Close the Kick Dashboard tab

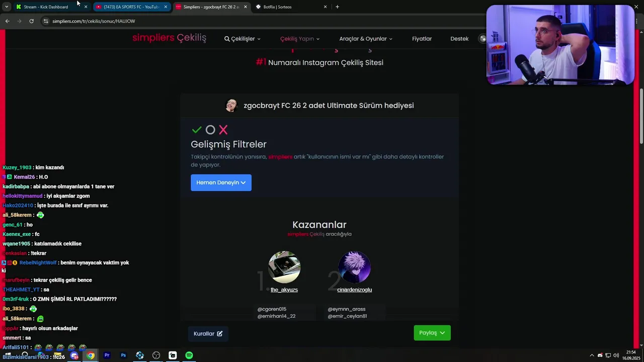point(86,7)
